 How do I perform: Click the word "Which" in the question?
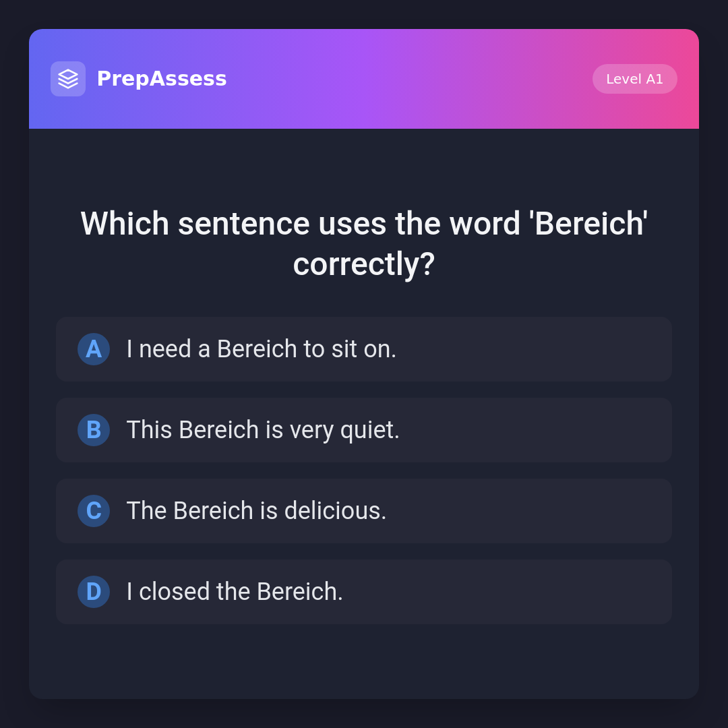coord(125,224)
